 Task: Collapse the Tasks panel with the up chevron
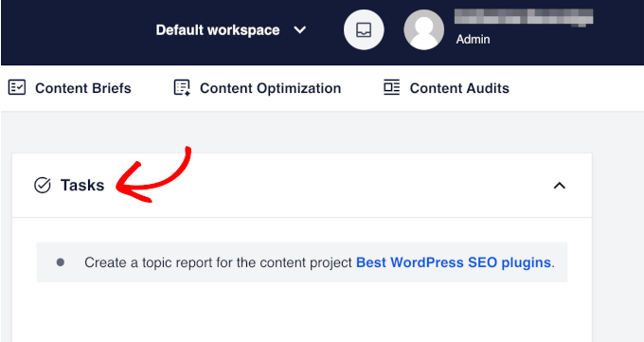(559, 186)
